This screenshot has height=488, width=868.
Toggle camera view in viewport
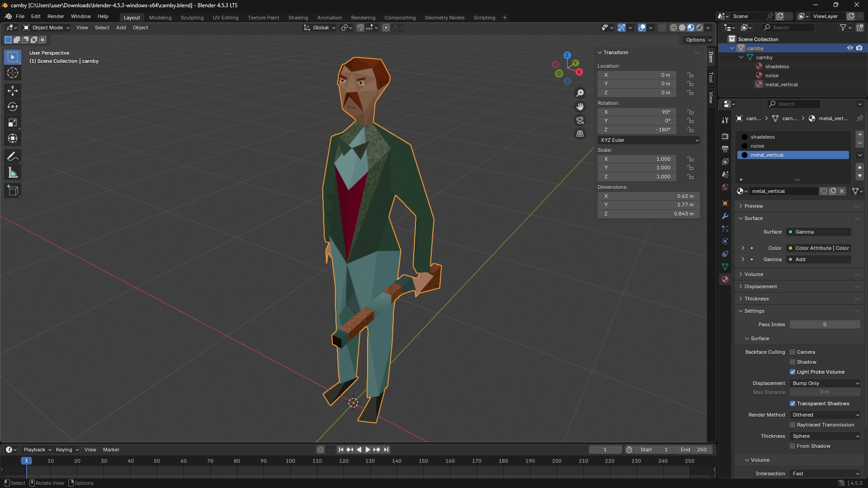(580, 120)
